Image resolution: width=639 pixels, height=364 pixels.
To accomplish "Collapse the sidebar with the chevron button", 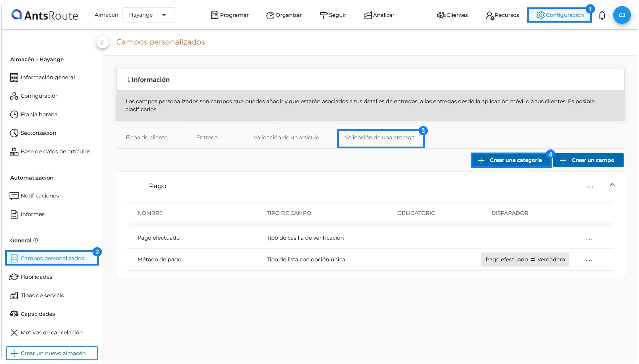I will click(102, 42).
